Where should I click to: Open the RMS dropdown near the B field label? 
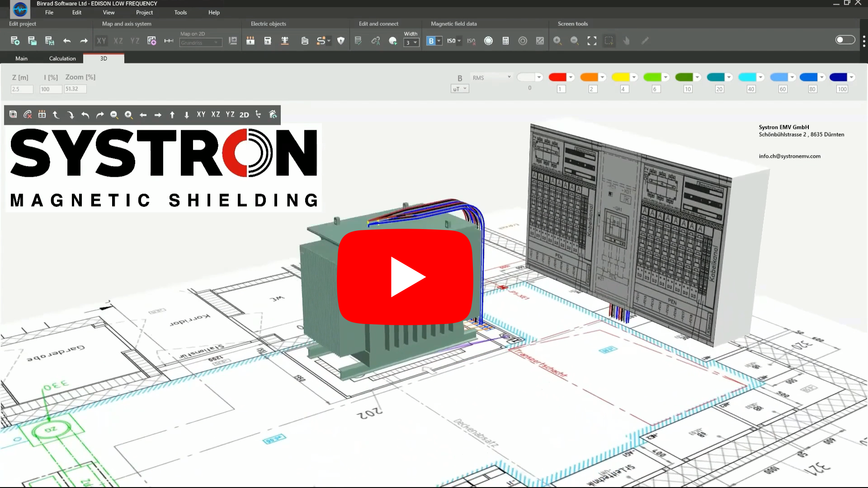(491, 77)
